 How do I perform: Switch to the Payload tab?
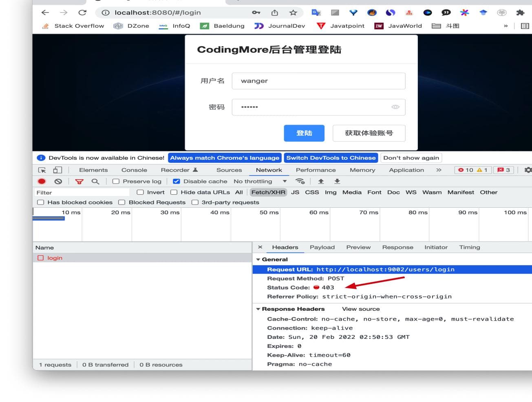[x=322, y=247]
